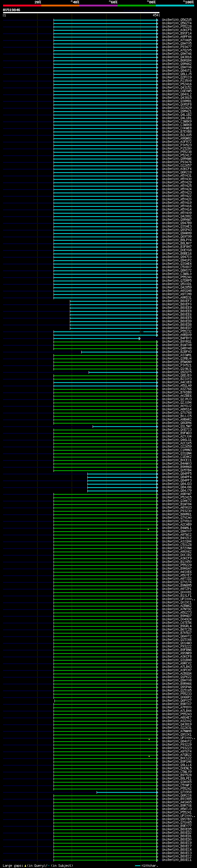Select hit UniRef100_A9PF44
This screenshot has width=197, height=868.
176,37
